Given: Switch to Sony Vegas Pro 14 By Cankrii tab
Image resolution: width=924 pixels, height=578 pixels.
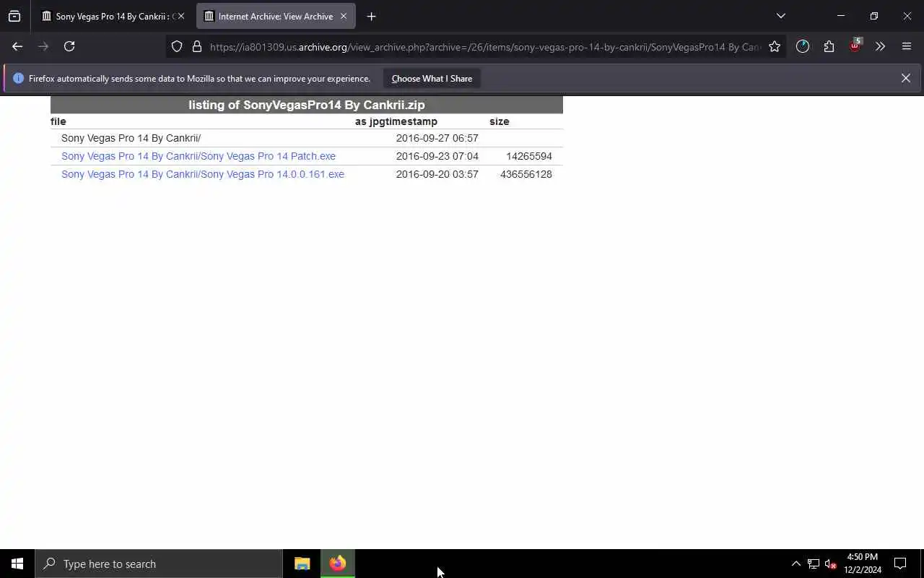Looking at the screenshot, I should [112, 16].
